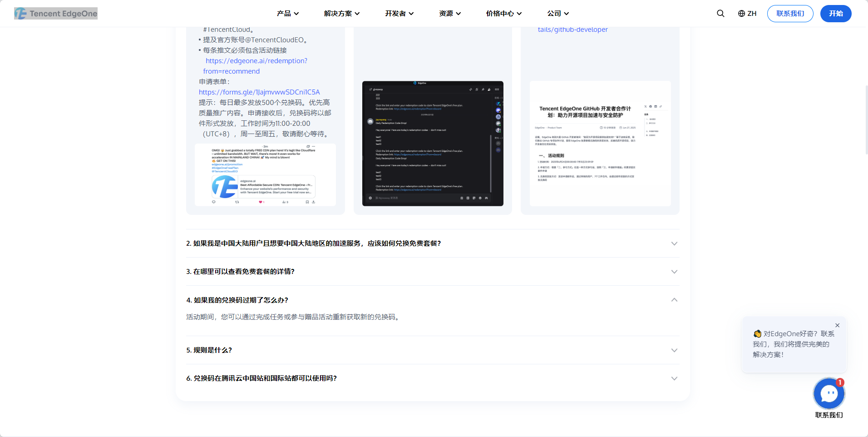868x437 pixels.
Task: Open the 价格中心 menu
Action: click(x=504, y=14)
